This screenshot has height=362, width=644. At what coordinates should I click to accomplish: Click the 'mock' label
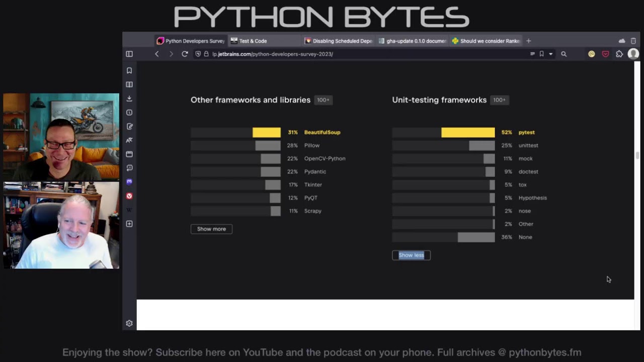pos(525,158)
